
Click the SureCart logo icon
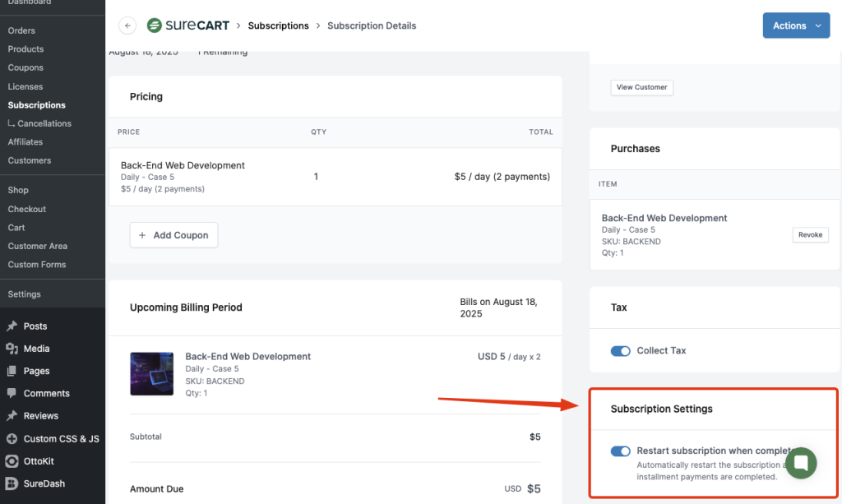154,25
